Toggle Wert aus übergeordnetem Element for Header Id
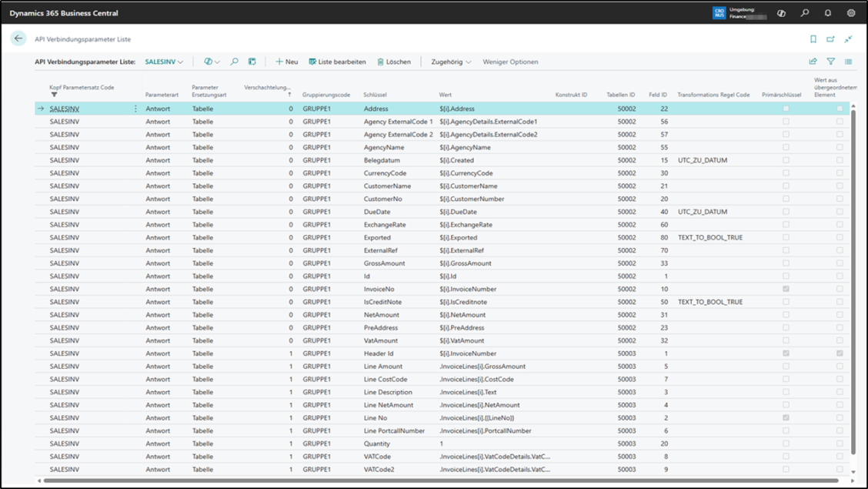This screenshot has height=489, width=868. click(840, 353)
